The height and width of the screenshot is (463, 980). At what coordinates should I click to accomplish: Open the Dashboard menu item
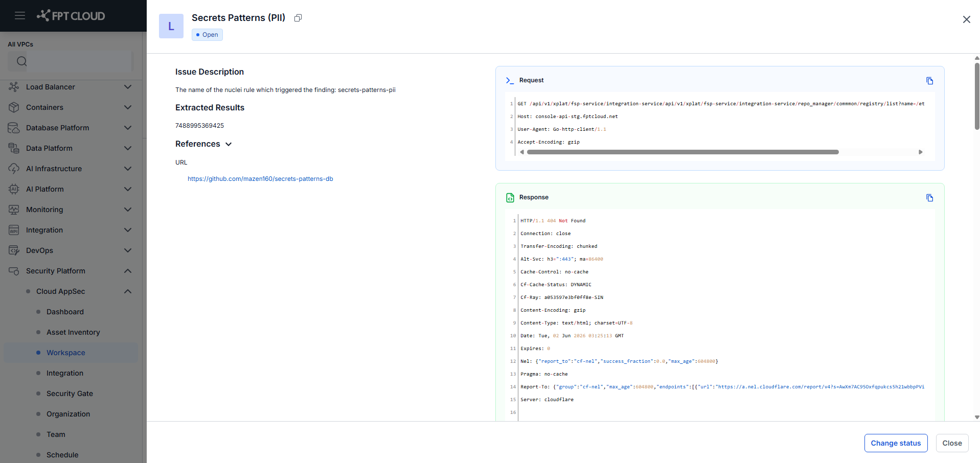pos(71,312)
